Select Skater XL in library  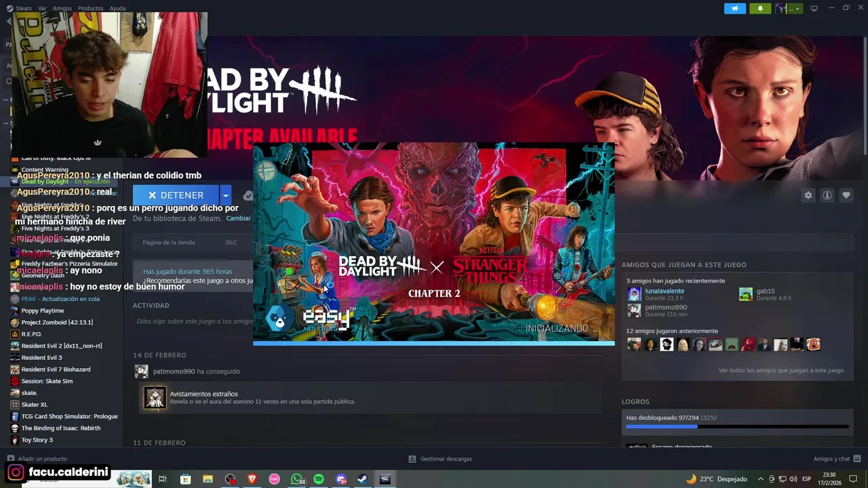coord(35,405)
